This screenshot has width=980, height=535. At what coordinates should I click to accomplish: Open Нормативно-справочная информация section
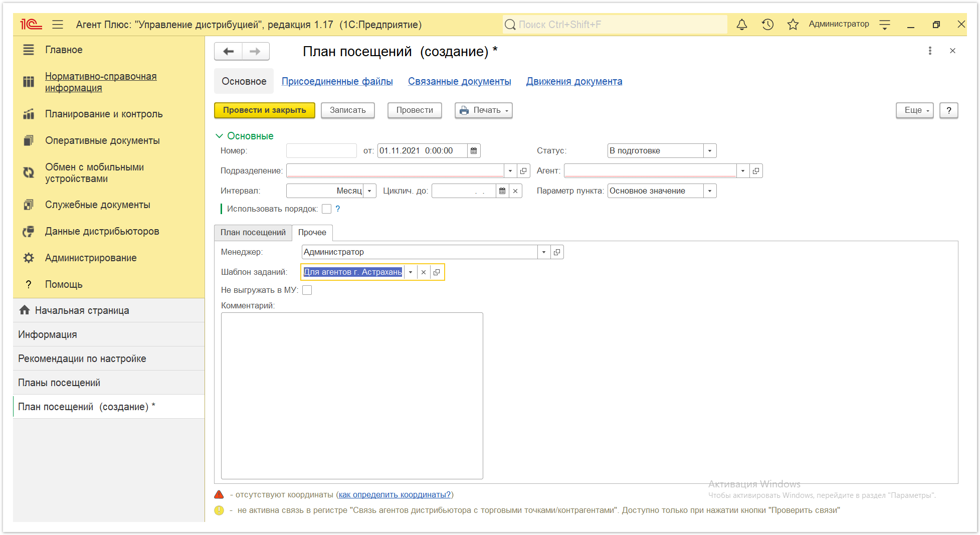101,82
